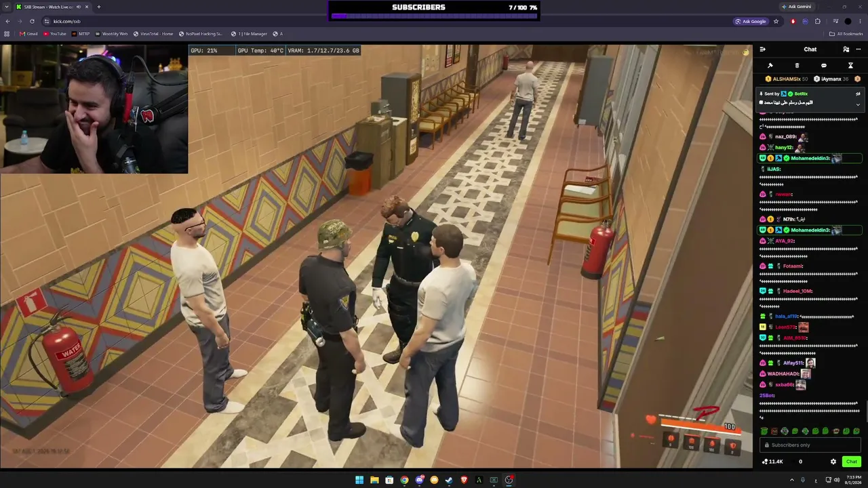The width and height of the screenshot is (868, 488).
Task: Open NoPixel Hacking bookmark
Action: click(201, 34)
